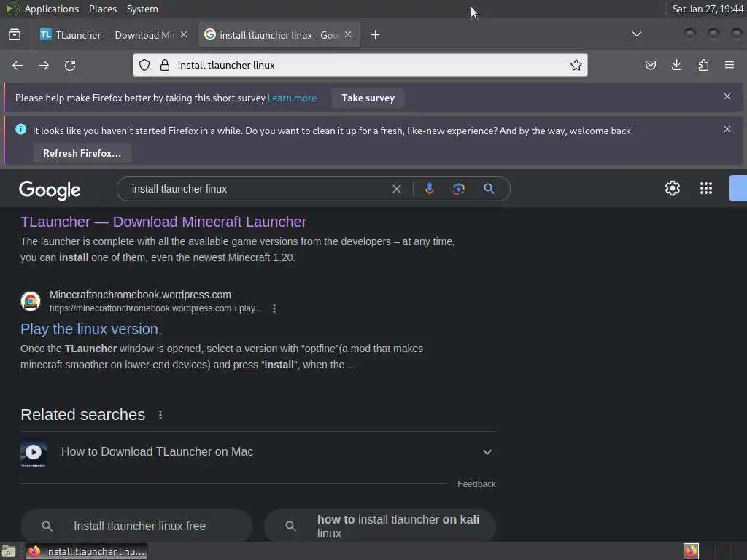Open the Applications menu
Screen dimensions: 747x560
[x=52, y=9]
